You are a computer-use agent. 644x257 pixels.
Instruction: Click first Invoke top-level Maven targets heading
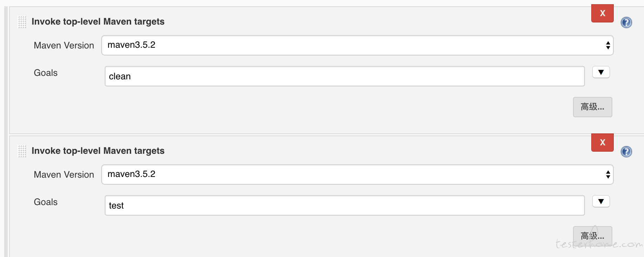tap(98, 22)
